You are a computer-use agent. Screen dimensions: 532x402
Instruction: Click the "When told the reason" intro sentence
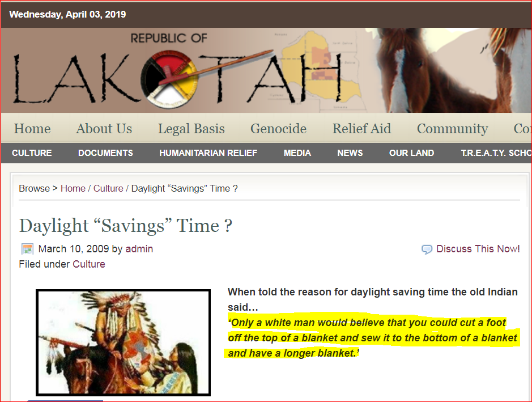coord(373,299)
